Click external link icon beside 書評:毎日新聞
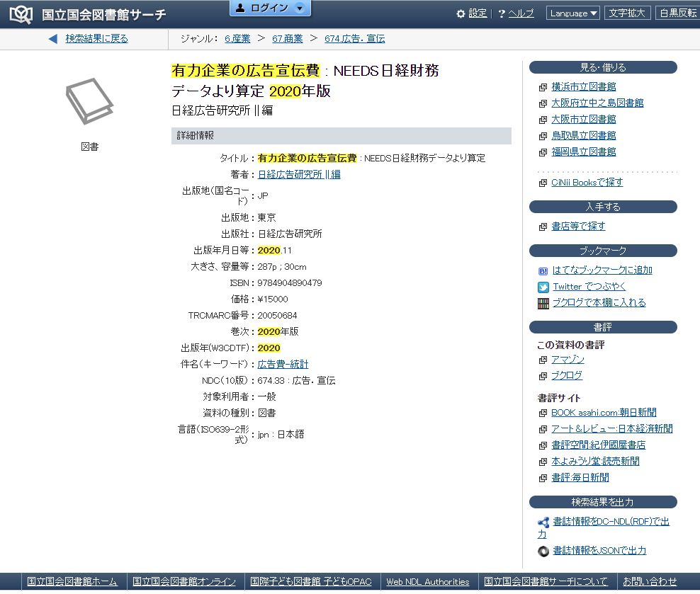Viewport: 700px width, 594px height. tap(543, 478)
